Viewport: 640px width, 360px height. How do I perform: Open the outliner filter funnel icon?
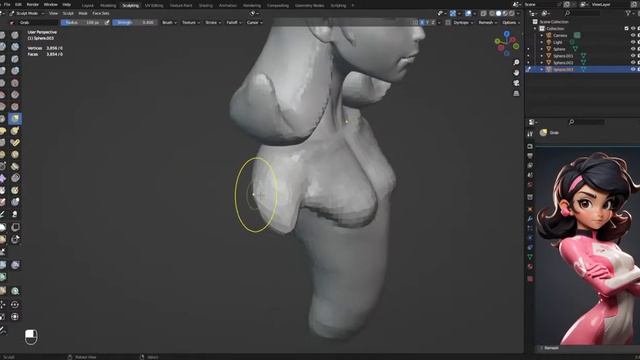tap(629, 13)
